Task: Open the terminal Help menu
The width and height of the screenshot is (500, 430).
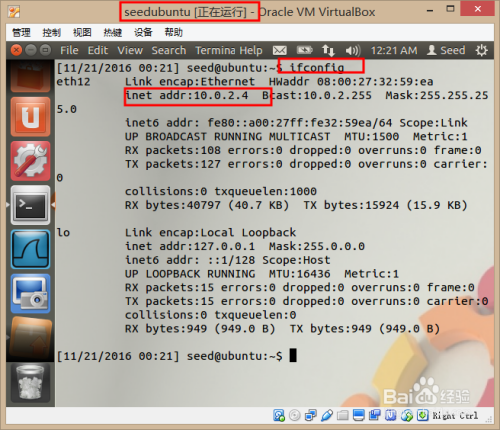Action: (251, 50)
